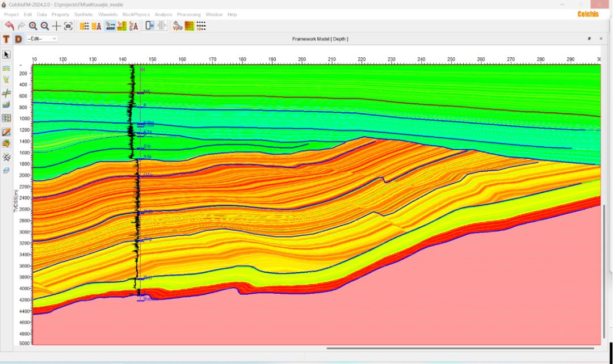Click the 3D block model sidebar icon

click(x=7, y=105)
